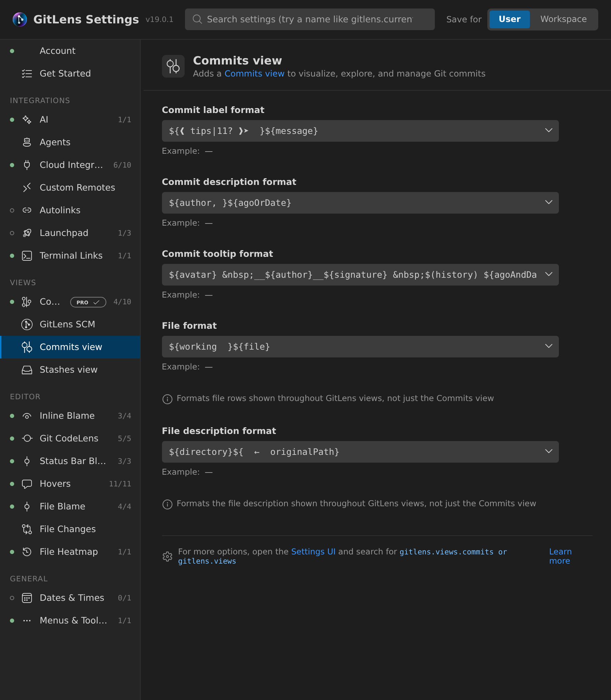This screenshot has width=611, height=700.
Task: Open the Inline Blame section
Action: (70, 416)
